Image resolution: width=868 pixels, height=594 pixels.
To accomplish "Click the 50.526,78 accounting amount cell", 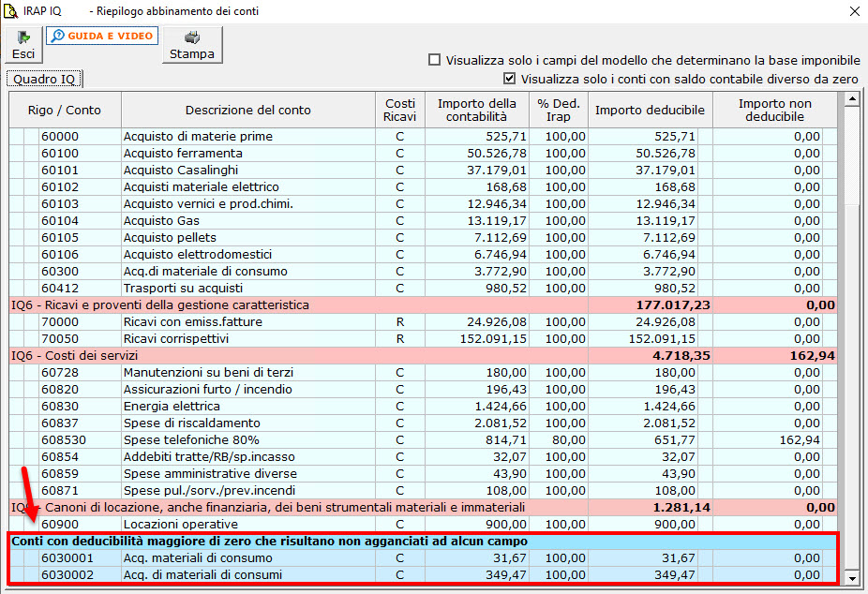I will [477, 154].
